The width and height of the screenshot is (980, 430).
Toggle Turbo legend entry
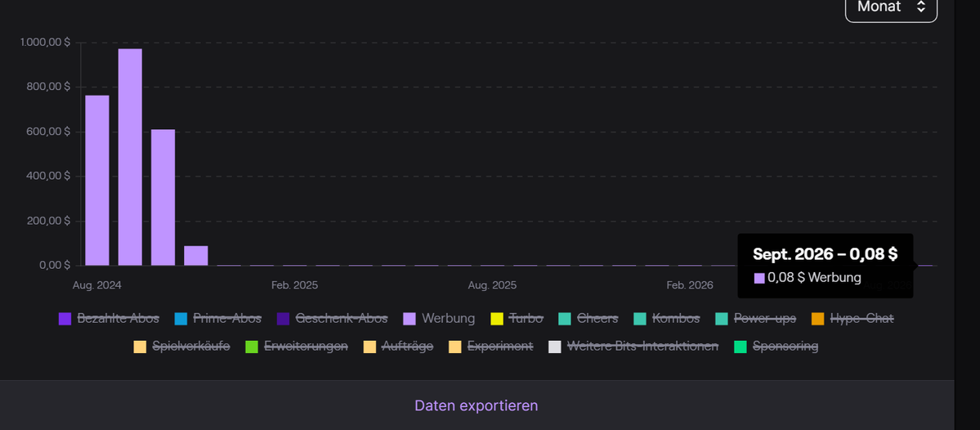pyautogui.click(x=517, y=319)
